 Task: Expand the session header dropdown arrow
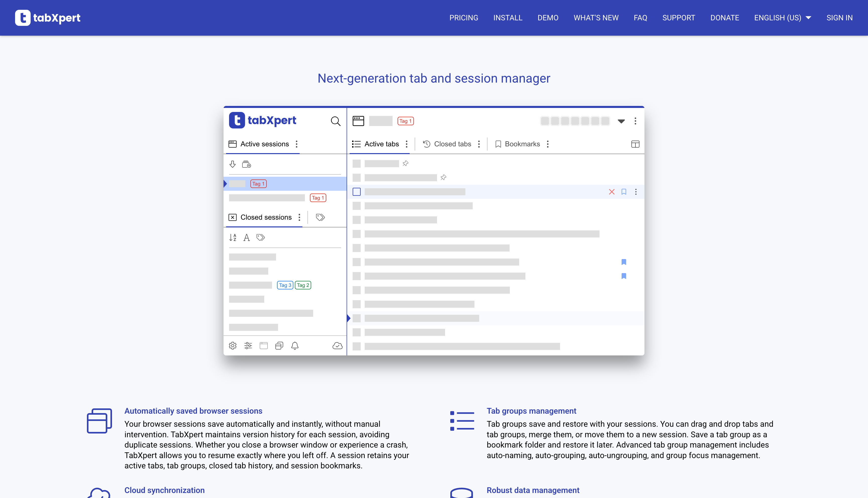tap(621, 121)
